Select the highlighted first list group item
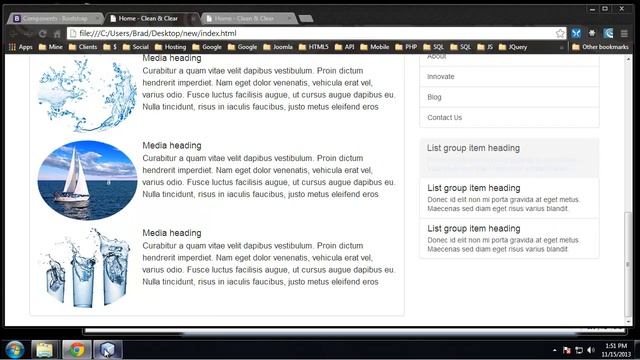The image size is (640, 360). pos(509,158)
